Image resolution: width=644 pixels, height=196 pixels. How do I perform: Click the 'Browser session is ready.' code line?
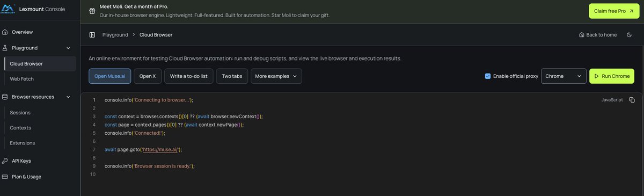click(150, 166)
